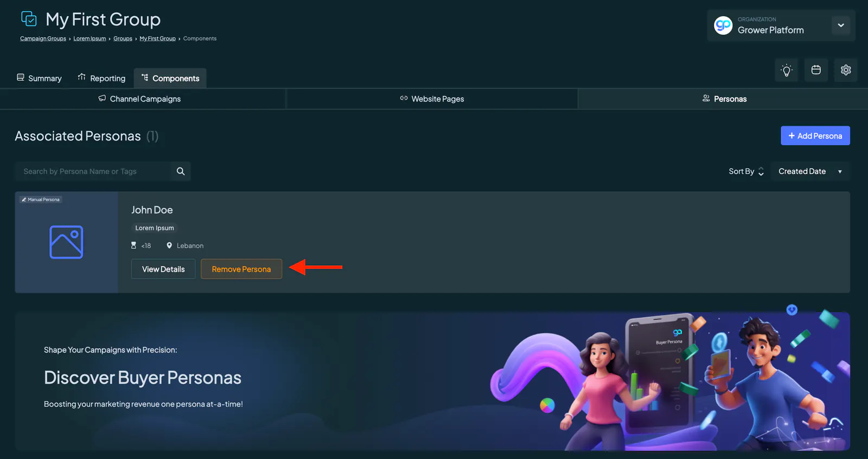Screen dimensions: 868x459
Task: Click View Details for John Doe
Action: pos(163,269)
